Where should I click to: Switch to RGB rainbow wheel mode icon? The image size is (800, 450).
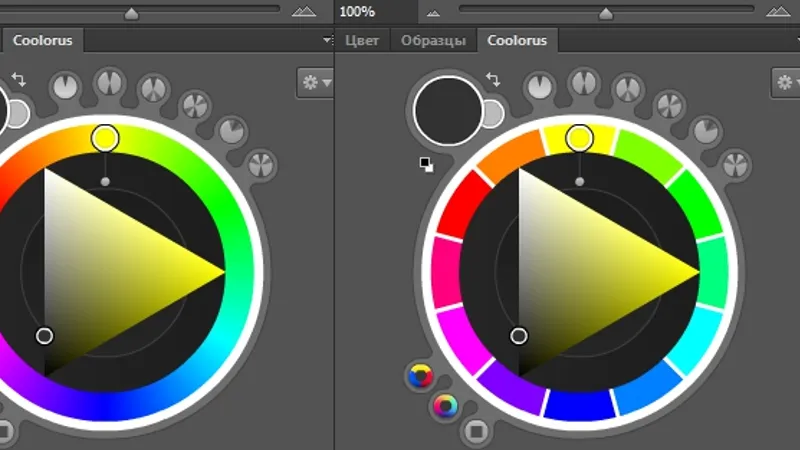pos(445,406)
